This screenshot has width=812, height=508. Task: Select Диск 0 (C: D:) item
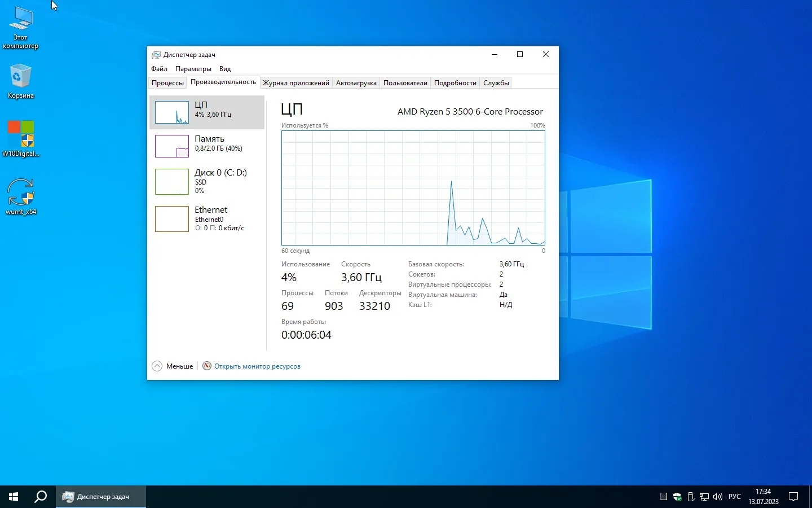tap(207, 182)
